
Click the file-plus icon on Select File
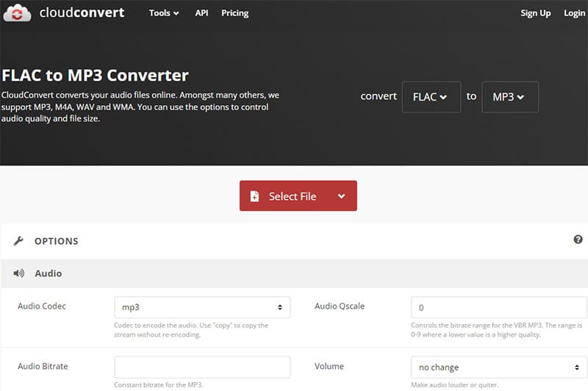254,196
